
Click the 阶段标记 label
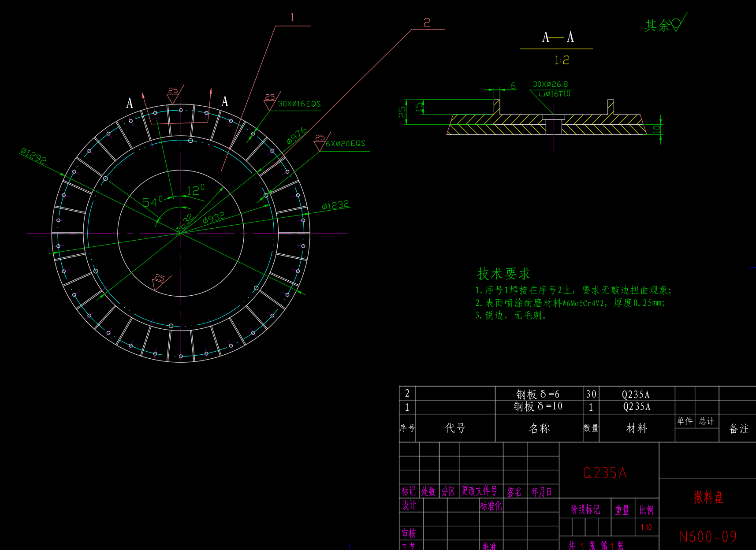tap(585, 510)
